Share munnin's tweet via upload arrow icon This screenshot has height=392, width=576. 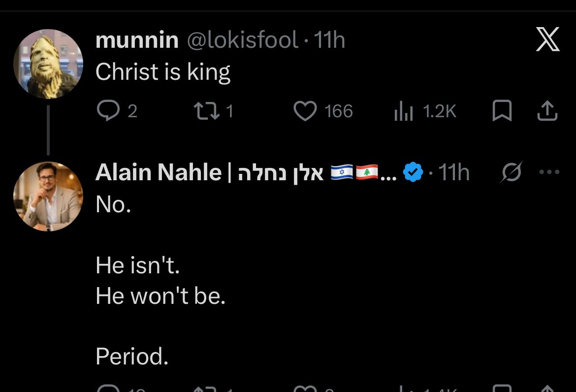point(547,111)
